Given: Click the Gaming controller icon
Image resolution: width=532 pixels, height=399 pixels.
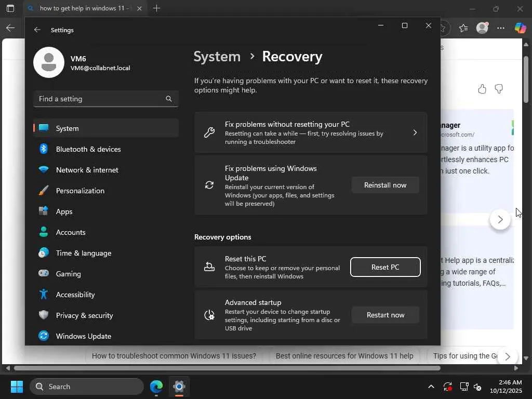Looking at the screenshot, I should [x=44, y=273].
